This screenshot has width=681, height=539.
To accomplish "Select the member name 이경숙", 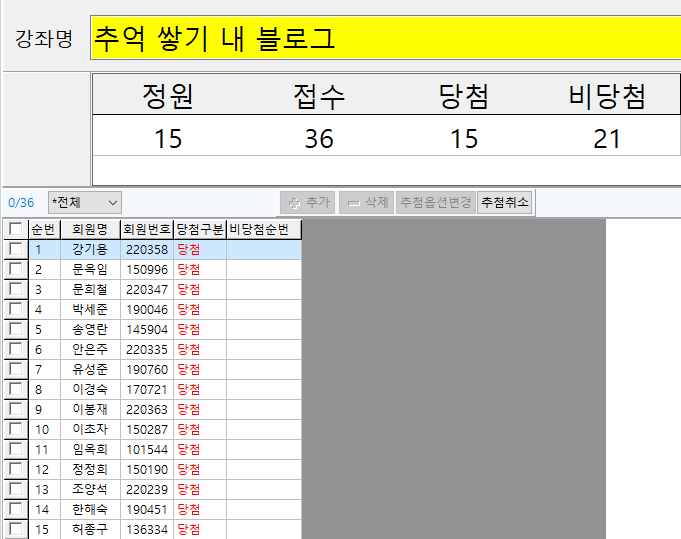I will pyautogui.click(x=90, y=389).
